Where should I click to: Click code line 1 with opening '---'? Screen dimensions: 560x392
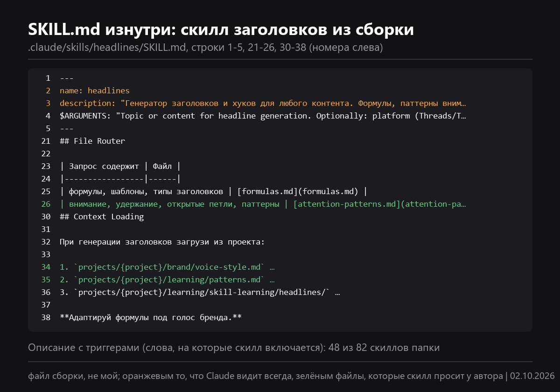pos(67,78)
